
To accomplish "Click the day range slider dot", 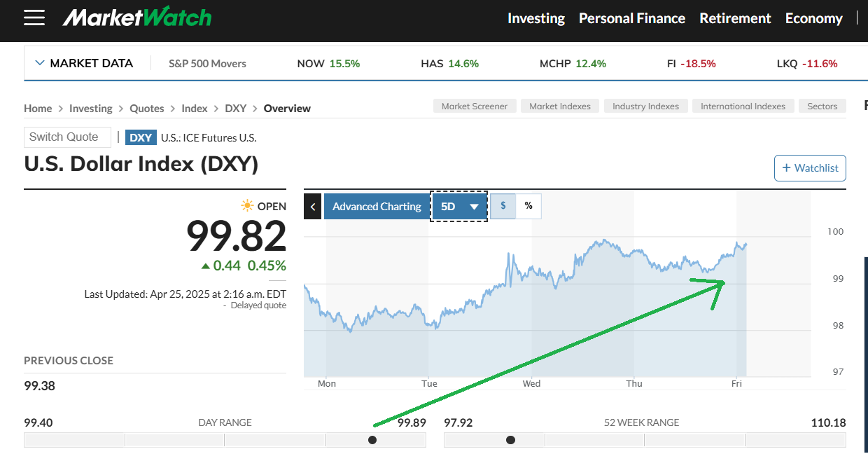I will [x=372, y=440].
